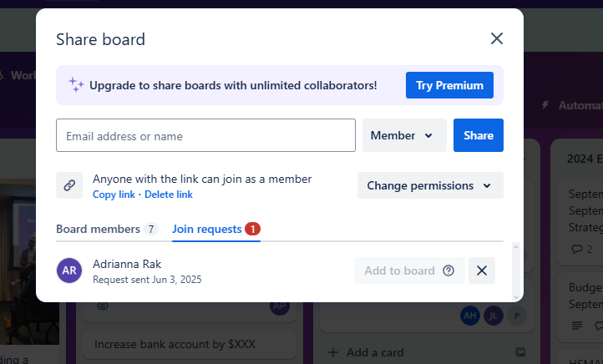Click the blue Share button
Viewport: 603px width, 364px height.
click(x=479, y=135)
